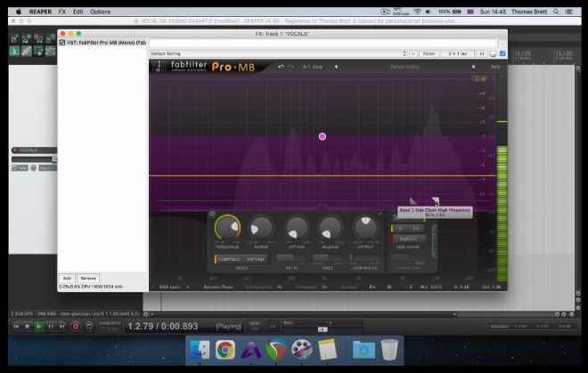This screenshot has width=588, height=373.
Task: Launch Google Chrome from the Dock
Action: pos(225,350)
